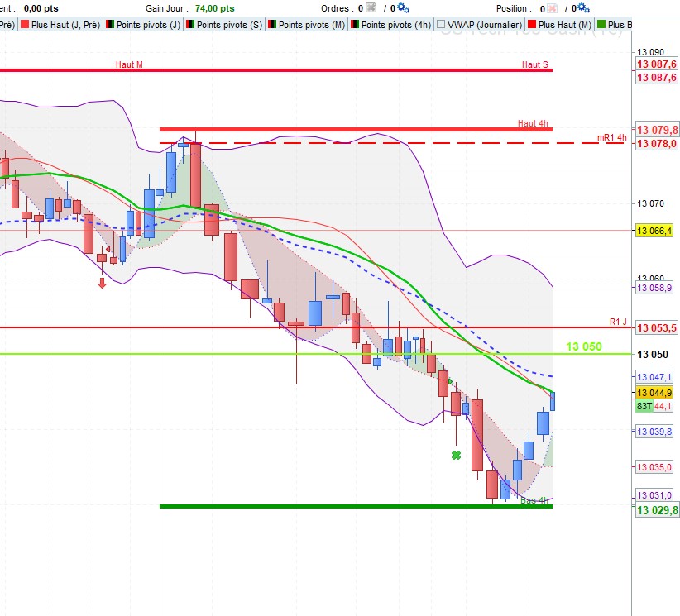Open the gear settings next to Position
The image size is (680, 616).
(x=584, y=7)
